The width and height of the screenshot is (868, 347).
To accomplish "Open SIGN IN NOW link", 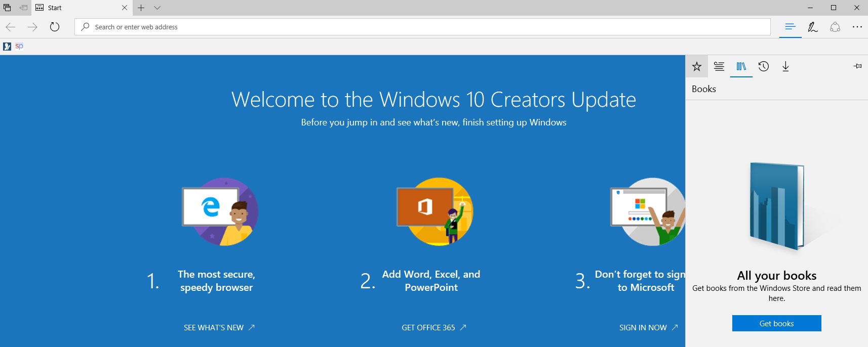I will [649, 328].
